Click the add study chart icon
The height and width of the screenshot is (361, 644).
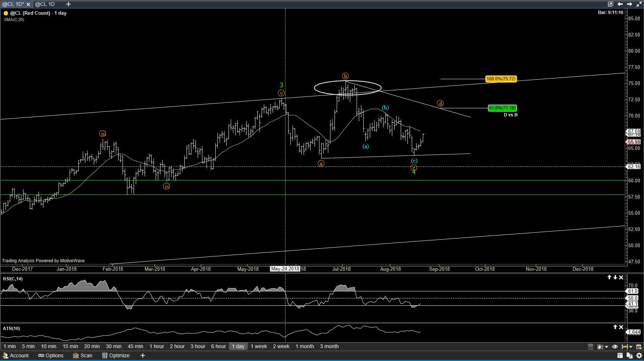coord(600,347)
